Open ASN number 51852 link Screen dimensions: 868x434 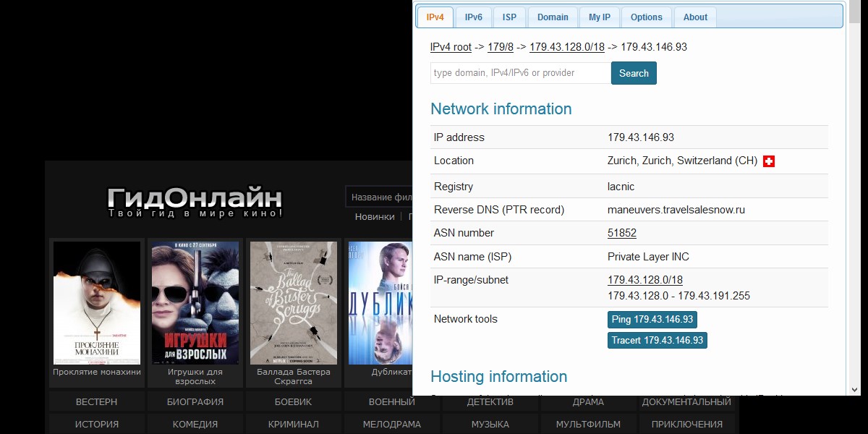coord(622,233)
